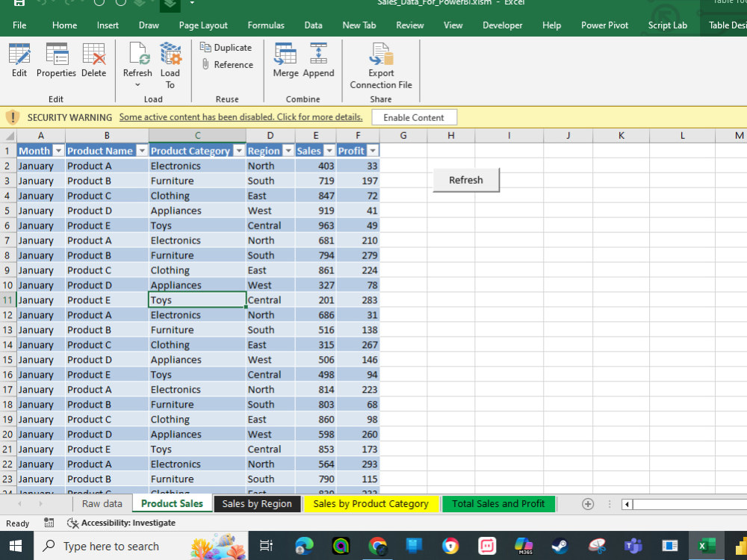Switch to the Insert ribbon tab
747x560 pixels.
pos(108,25)
